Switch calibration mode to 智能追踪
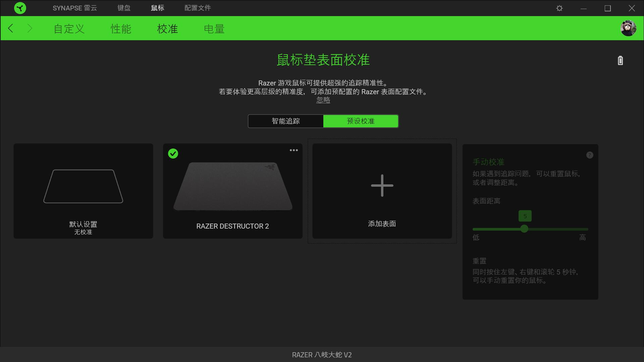Image resolution: width=644 pixels, height=362 pixels. coord(285,121)
